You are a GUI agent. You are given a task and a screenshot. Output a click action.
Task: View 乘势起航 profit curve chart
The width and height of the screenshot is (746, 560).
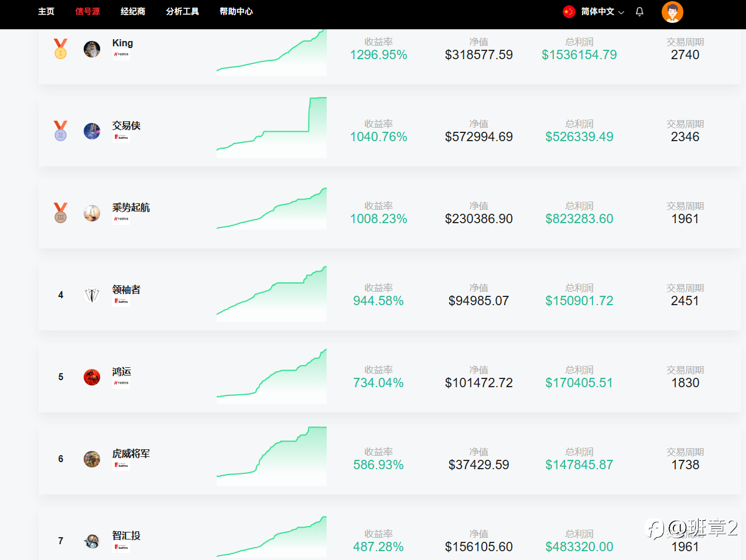(272, 209)
